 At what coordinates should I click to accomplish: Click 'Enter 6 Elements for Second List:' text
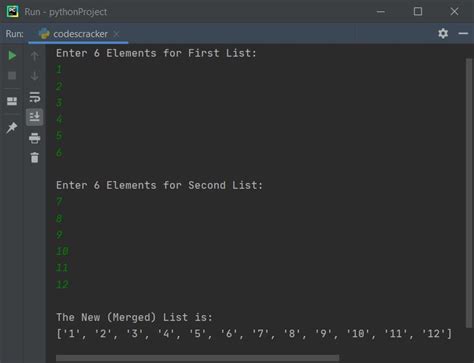159,185
